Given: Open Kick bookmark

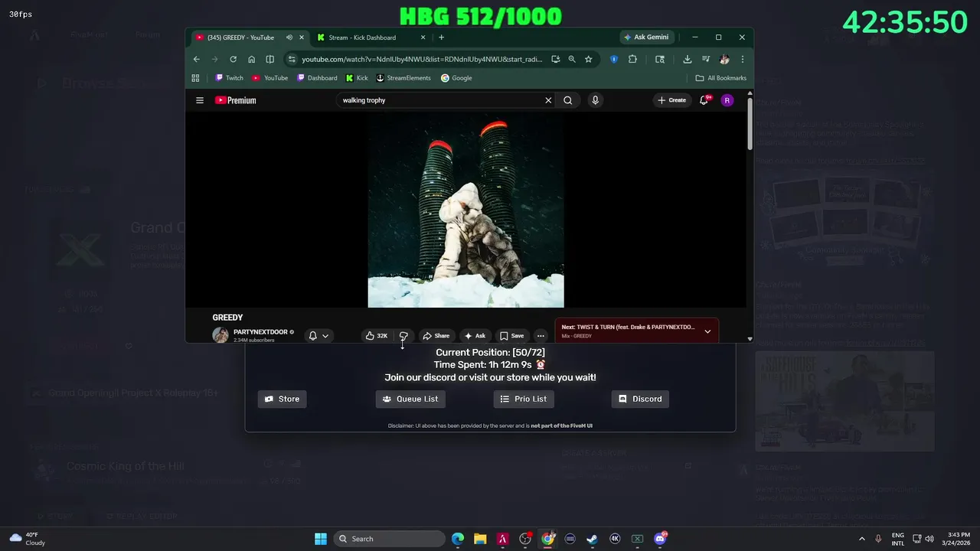Looking at the screenshot, I should point(357,78).
